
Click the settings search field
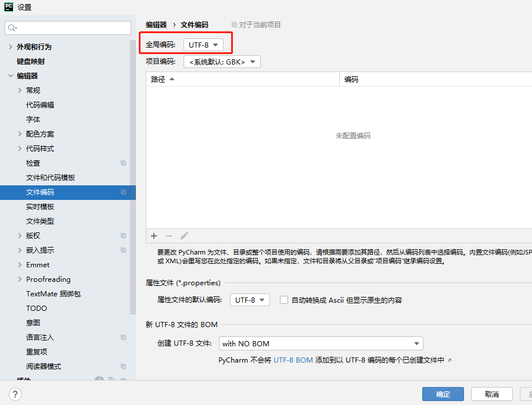point(67,27)
